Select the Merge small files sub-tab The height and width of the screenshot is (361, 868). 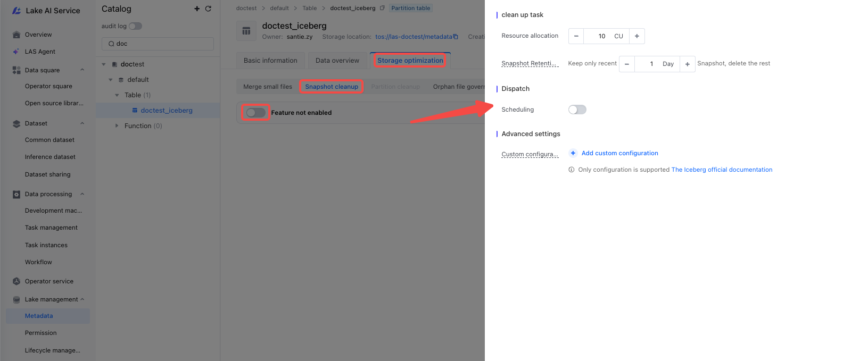click(x=268, y=87)
